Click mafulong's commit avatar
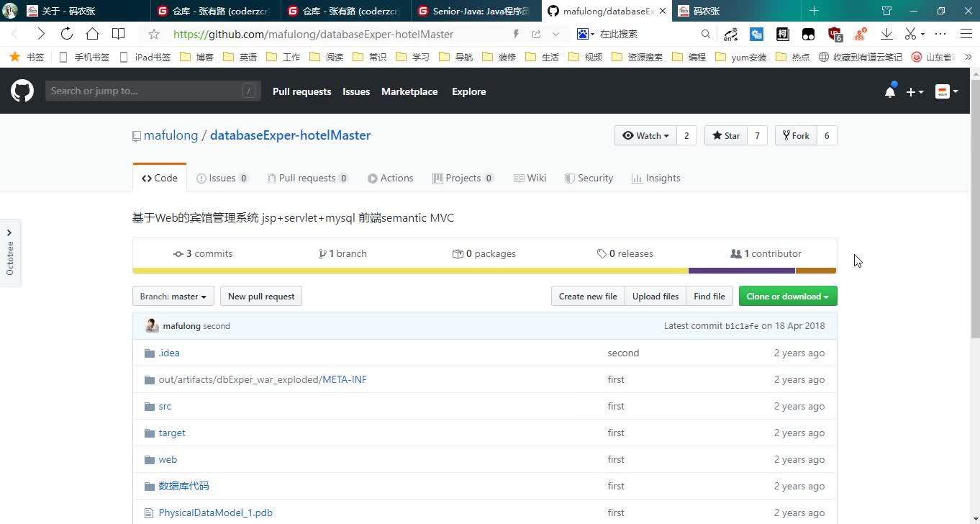Viewport: 980px width, 524px height. [151, 325]
